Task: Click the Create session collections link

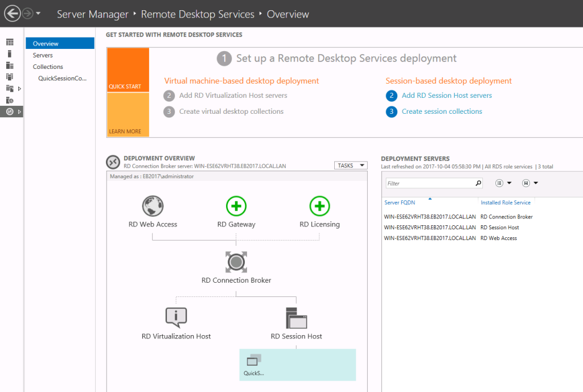Action: (x=442, y=112)
